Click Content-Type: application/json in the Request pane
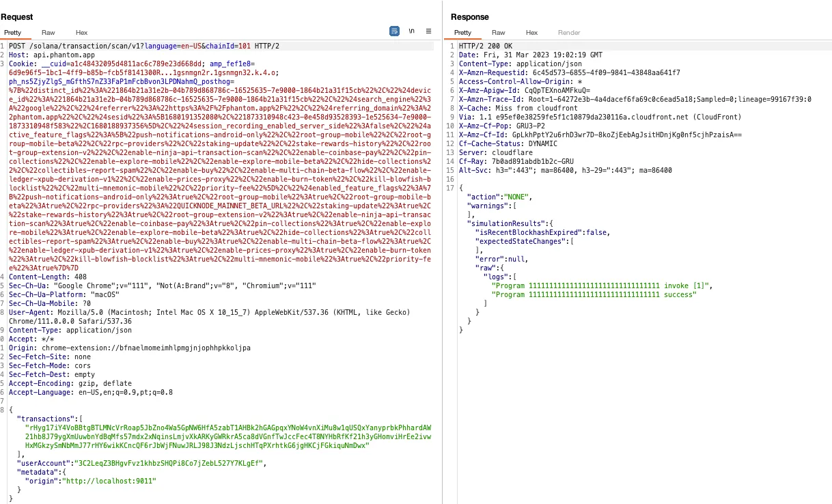 click(x=70, y=330)
